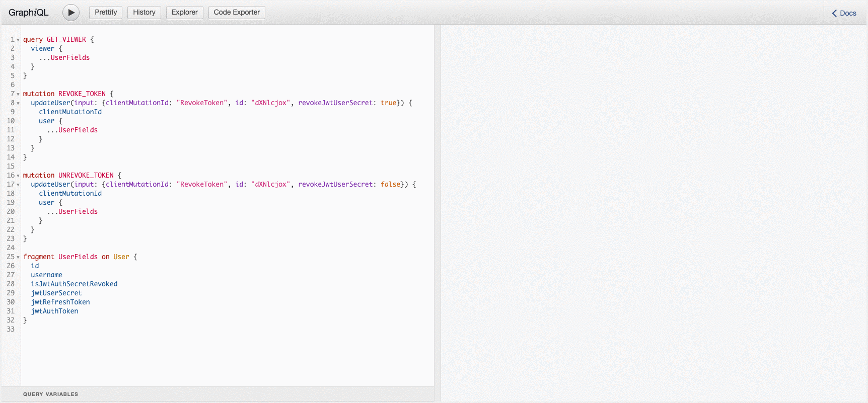This screenshot has height=403, width=868.
Task: Click revokeJwtUserSecret on line 8
Action: tap(335, 103)
